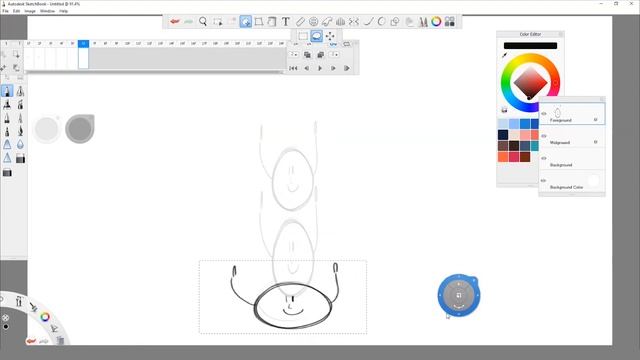Close the Layer Editor panel
This screenshot has height=360, width=640.
pos(602,99)
